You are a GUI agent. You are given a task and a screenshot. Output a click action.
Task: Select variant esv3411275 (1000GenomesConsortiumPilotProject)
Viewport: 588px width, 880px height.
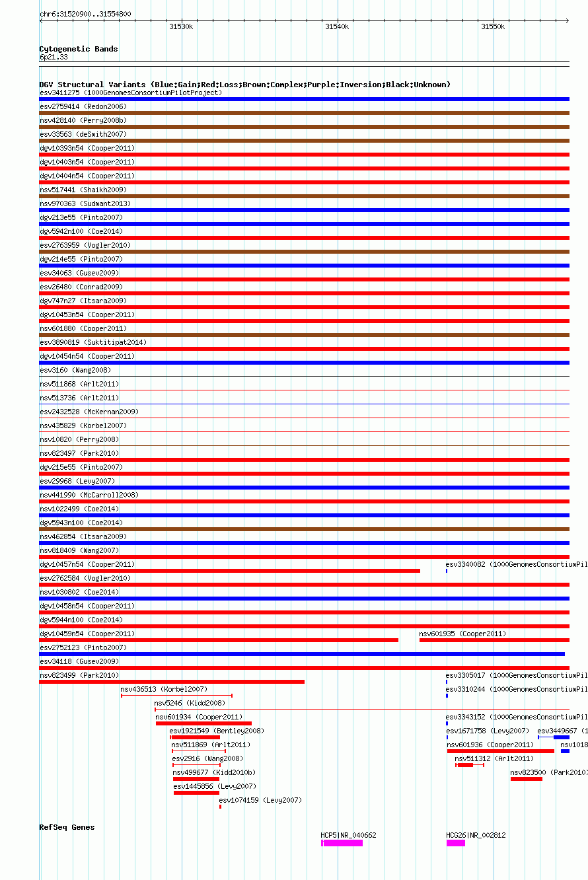(131, 92)
